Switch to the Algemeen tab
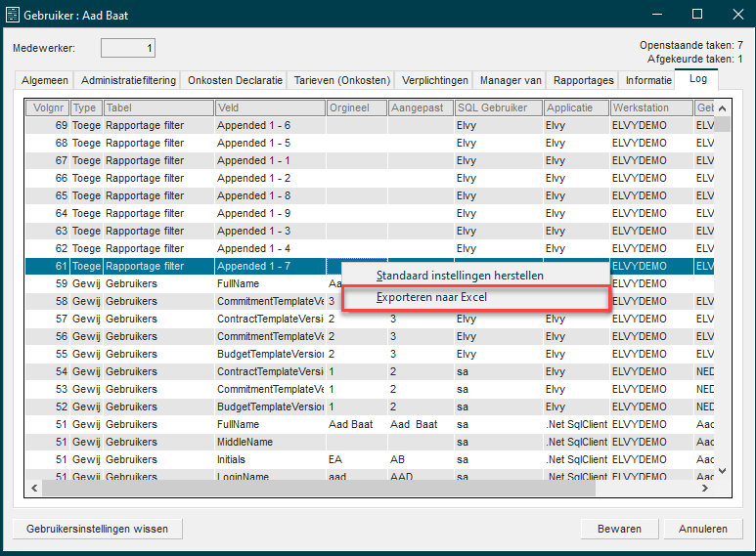This screenshot has height=556, width=756. click(44, 80)
